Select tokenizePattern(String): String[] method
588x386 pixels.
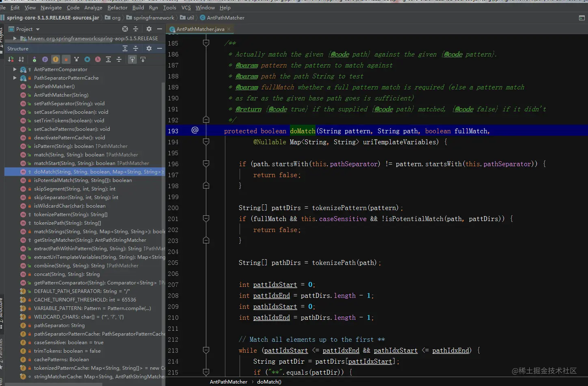(71, 215)
